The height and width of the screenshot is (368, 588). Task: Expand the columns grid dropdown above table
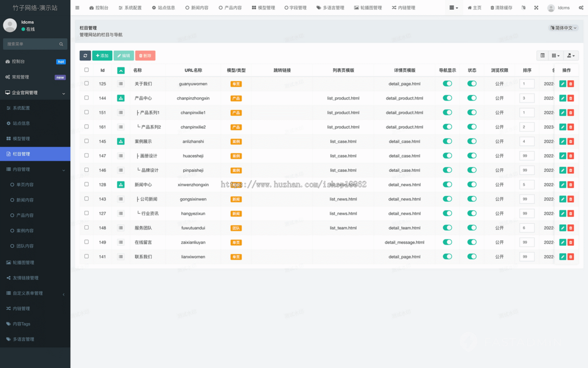(x=556, y=56)
